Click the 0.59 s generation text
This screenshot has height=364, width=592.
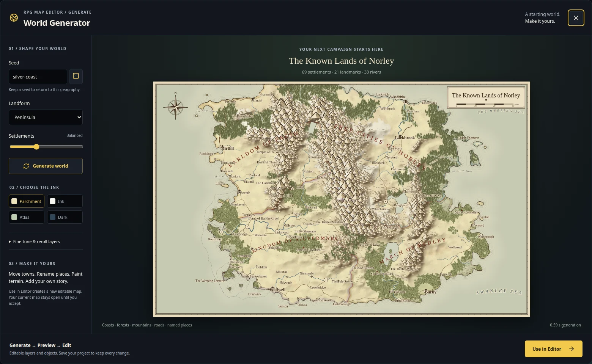pyautogui.click(x=565, y=325)
